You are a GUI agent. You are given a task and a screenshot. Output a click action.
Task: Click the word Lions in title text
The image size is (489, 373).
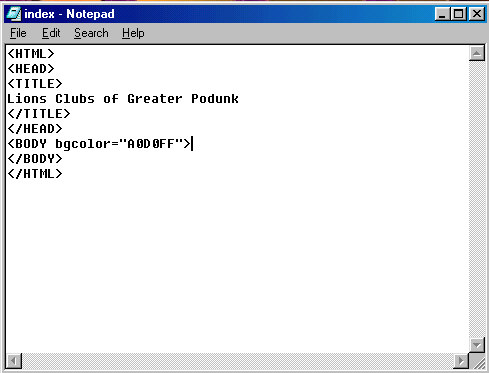pos(27,99)
